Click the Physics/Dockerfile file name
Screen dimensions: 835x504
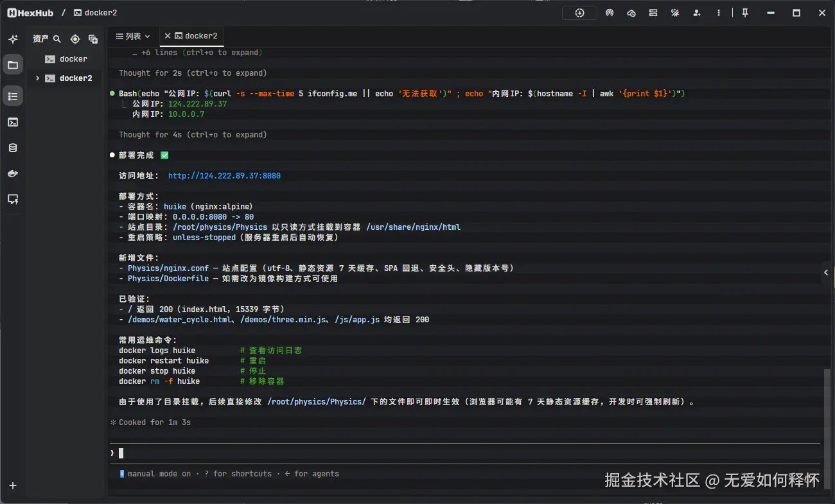click(x=168, y=279)
